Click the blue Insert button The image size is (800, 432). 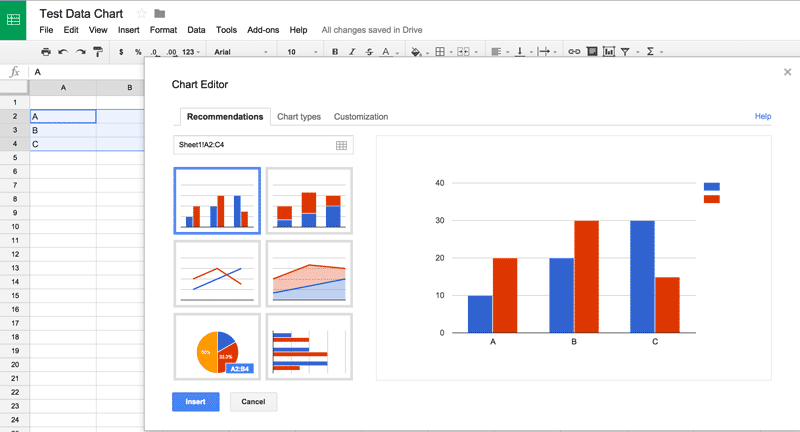coord(196,402)
